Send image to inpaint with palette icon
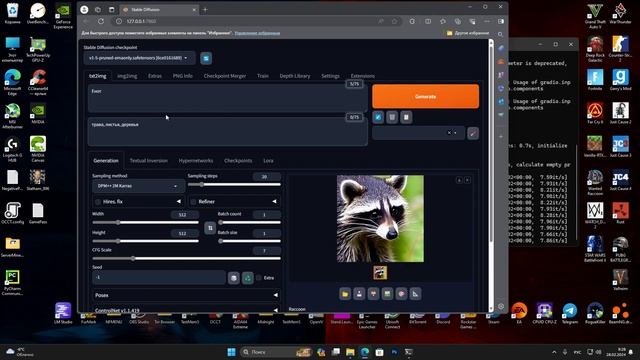Screen dimensions: 640x360 [401, 294]
